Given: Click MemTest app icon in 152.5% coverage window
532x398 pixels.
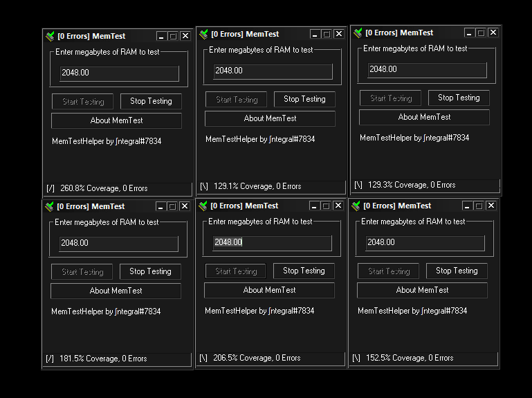Looking at the screenshot, I should click(x=356, y=206).
